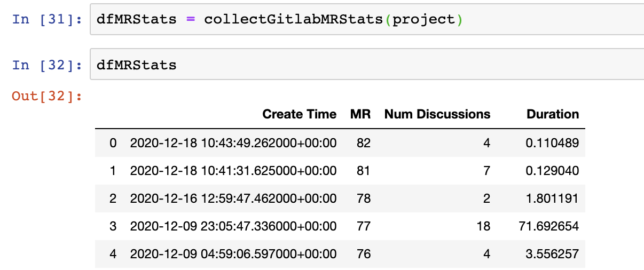Click the timestamp 2020-12-09 04:59:06.597000+00:00
Screen dimensions: 644x270
pos(233,254)
